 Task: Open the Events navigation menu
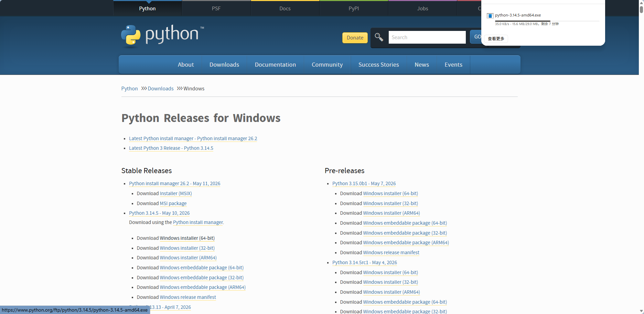point(453,65)
